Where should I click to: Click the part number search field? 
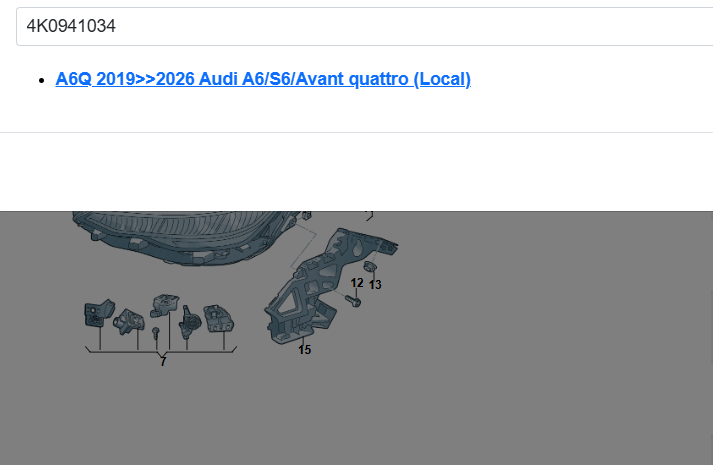pos(360,26)
